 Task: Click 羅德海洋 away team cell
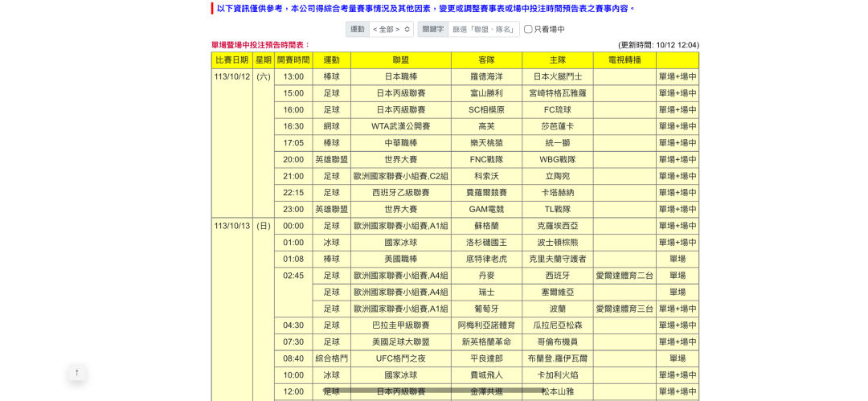pos(486,76)
